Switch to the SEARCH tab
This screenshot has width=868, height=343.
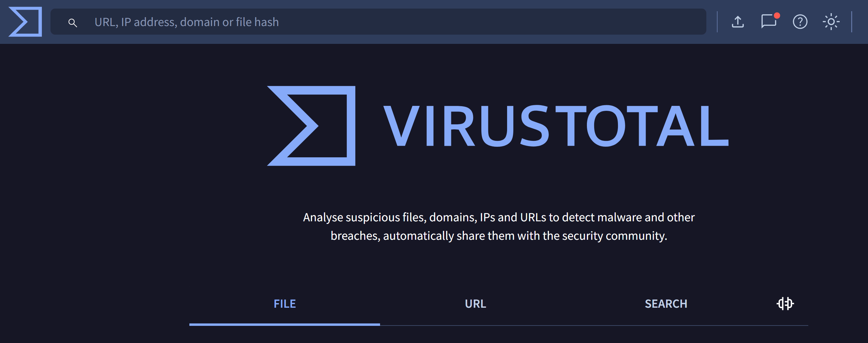666,304
